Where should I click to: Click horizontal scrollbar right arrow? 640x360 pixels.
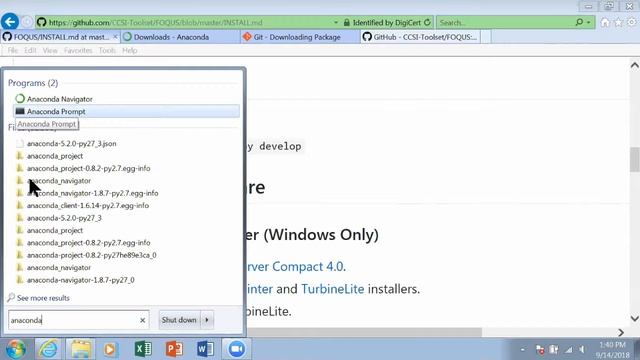point(621,333)
